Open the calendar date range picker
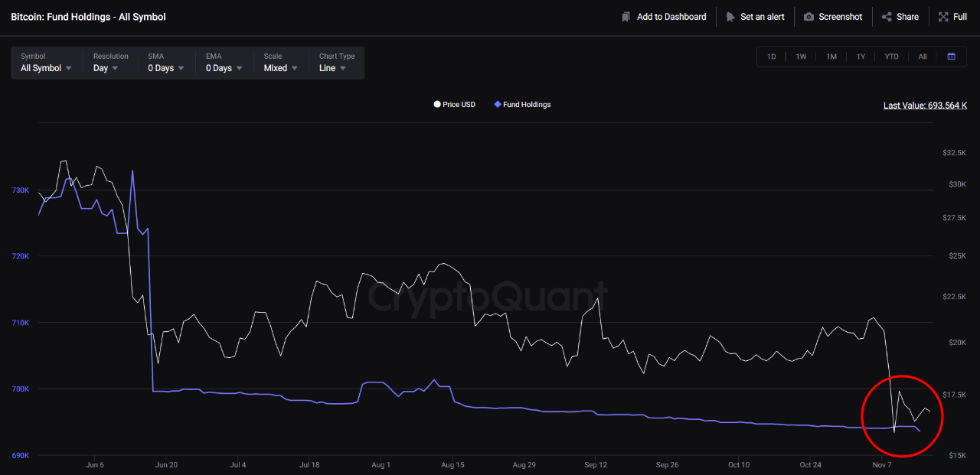This screenshot has height=475, width=980. click(951, 57)
